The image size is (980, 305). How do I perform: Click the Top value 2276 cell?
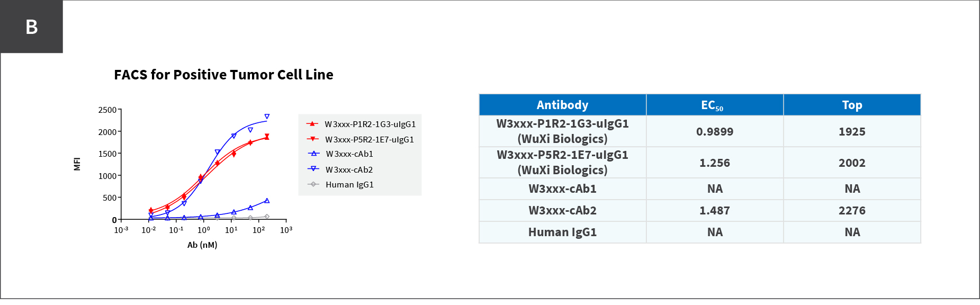coord(852,210)
